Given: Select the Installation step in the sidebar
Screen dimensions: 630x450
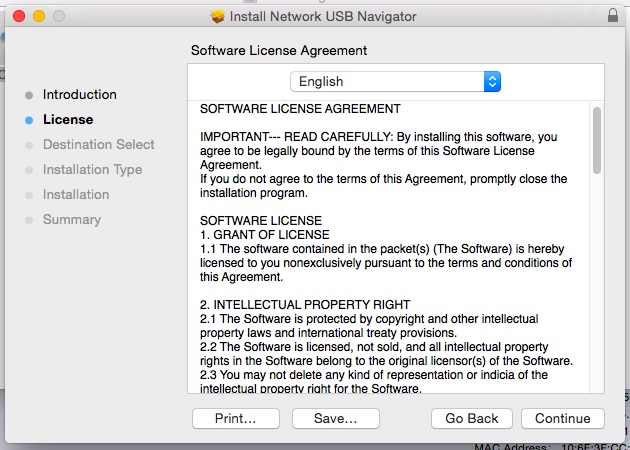Looking at the screenshot, I should [x=76, y=194].
